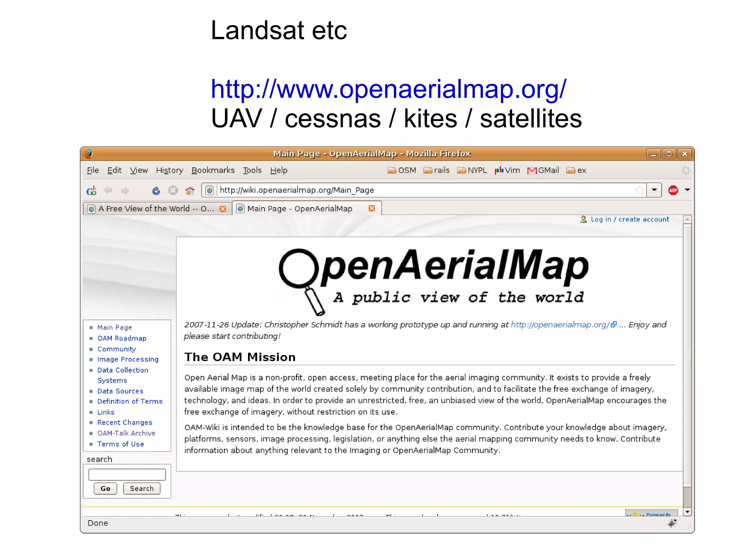Open the OAM Roadmap sidebar link

(122, 338)
